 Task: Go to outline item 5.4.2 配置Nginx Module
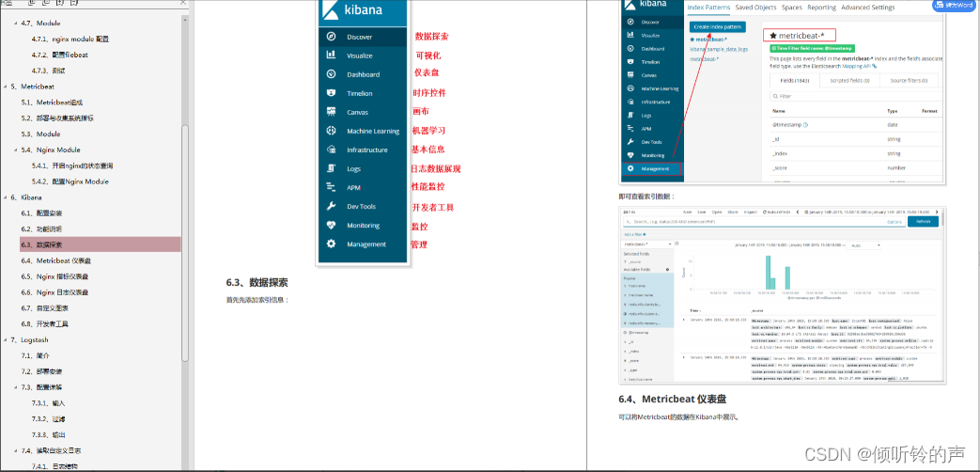click(70, 181)
